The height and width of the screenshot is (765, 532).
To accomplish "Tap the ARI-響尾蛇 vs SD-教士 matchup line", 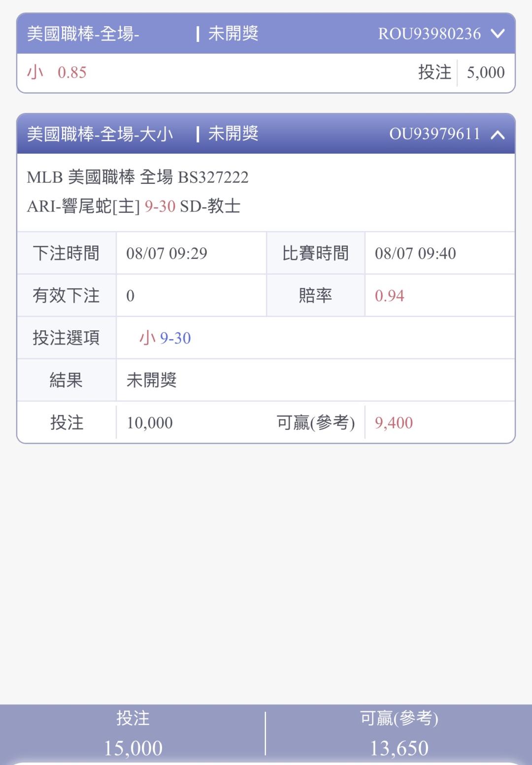I will coord(133,206).
